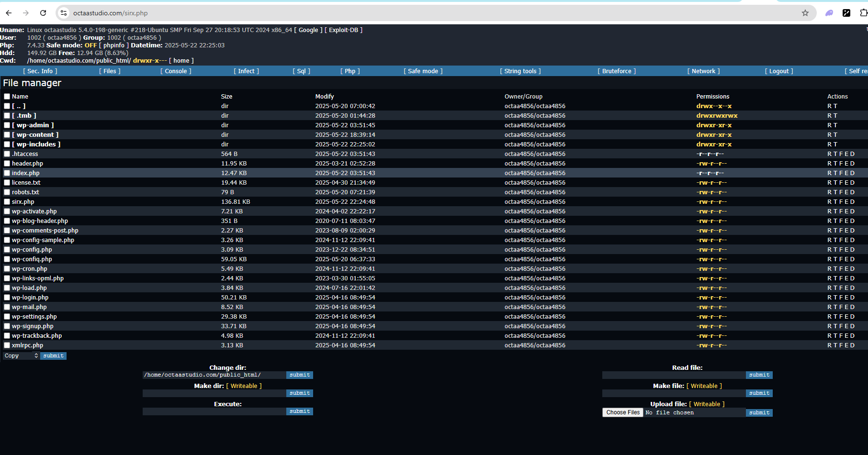Focus the Change dir path input

[214, 375]
